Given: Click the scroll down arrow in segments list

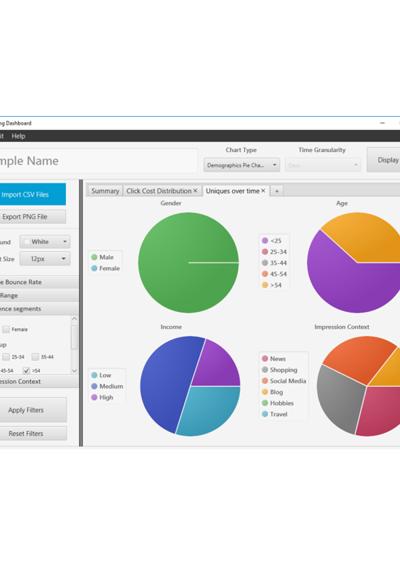Looking at the screenshot, I should click(x=74, y=371).
